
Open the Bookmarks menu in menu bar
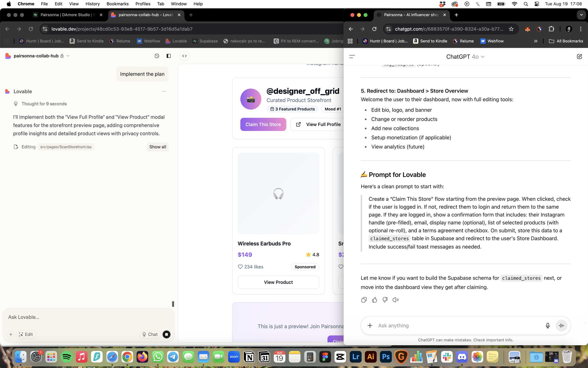(x=117, y=4)
